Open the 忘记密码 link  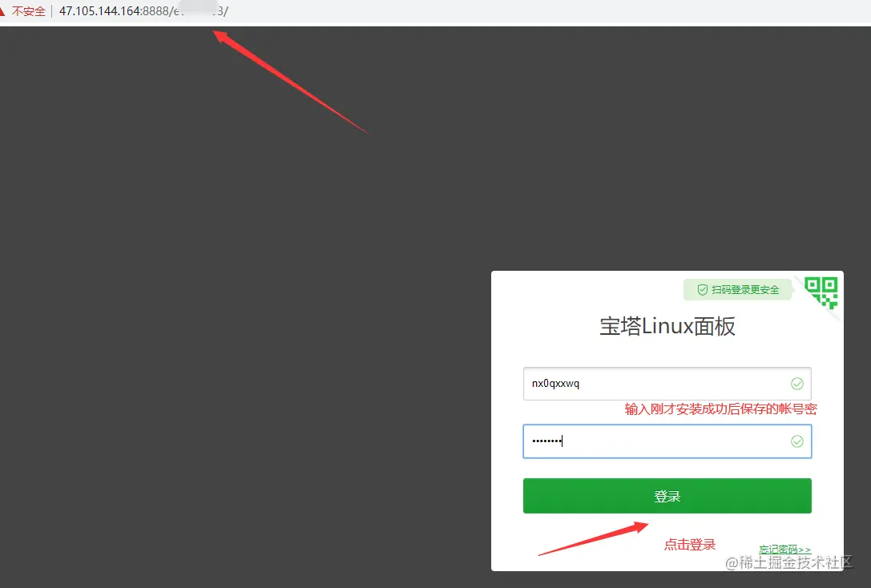point(784,549)
